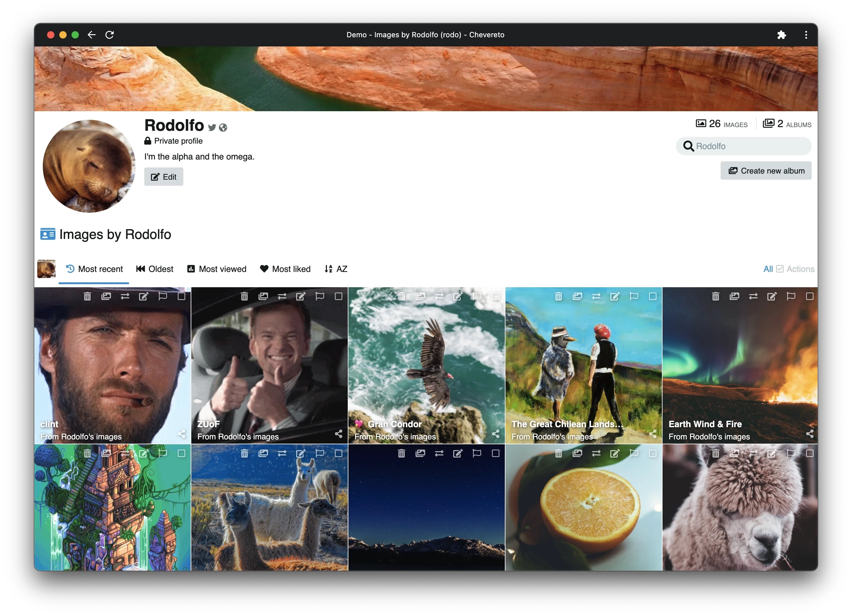Viewport: 852px width, 616px height.
Task: Click the Edit profile button
Action: coord(164,177)
